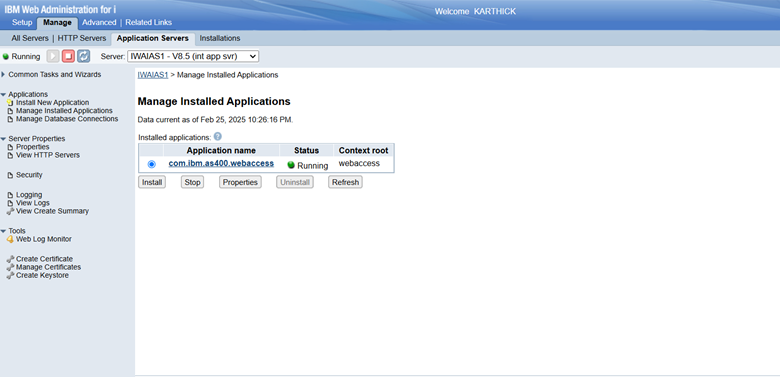This screenshot has width=780, height=377.
Task: Open the Server selection dropdown
Action: [x=193, y=56]
